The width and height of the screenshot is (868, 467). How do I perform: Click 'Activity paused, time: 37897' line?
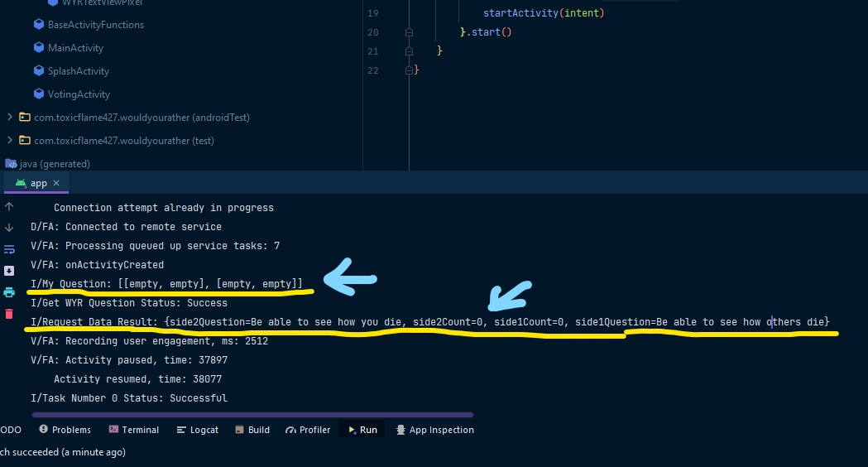point(129,359)
